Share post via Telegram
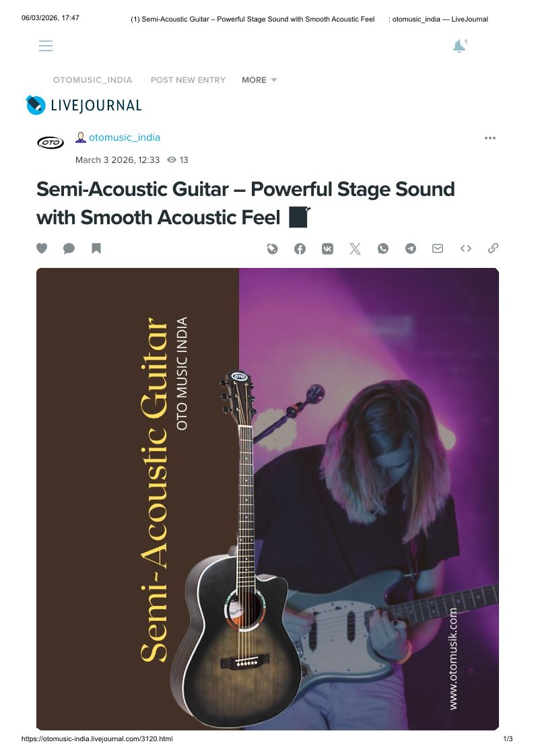 [x=411, y=248]
